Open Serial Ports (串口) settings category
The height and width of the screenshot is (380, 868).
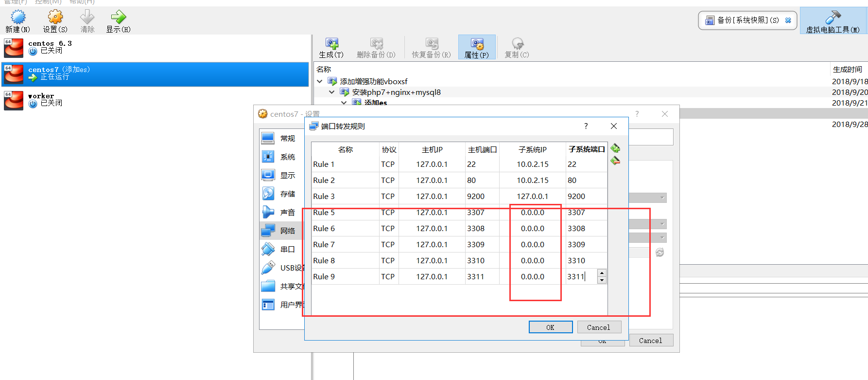[x=281, y=250]
